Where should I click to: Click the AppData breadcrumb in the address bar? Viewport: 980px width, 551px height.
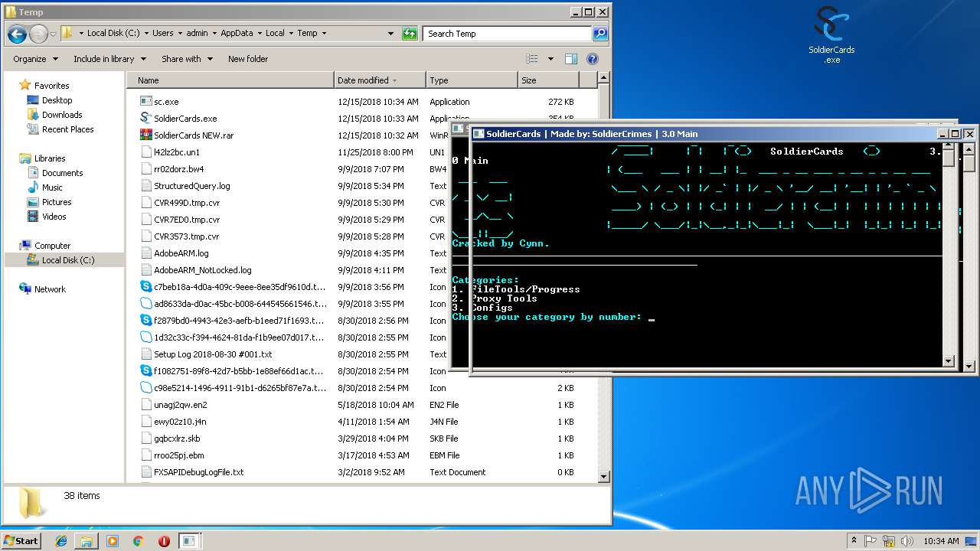(x=237, y=33)
